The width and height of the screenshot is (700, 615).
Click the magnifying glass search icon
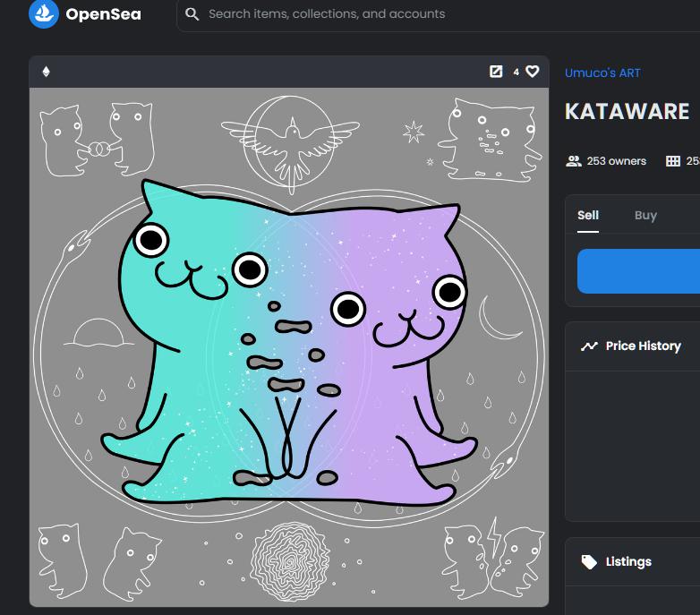click(192, 13)
